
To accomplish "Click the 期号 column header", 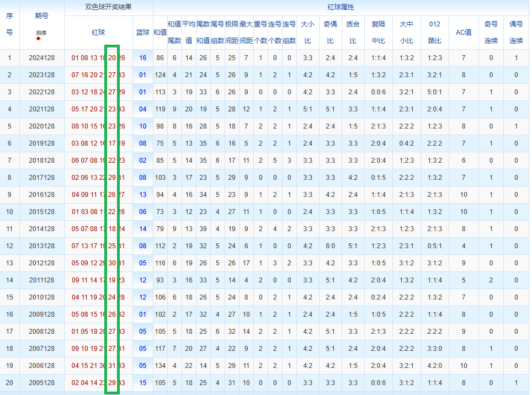I will [x=42, y=15].
